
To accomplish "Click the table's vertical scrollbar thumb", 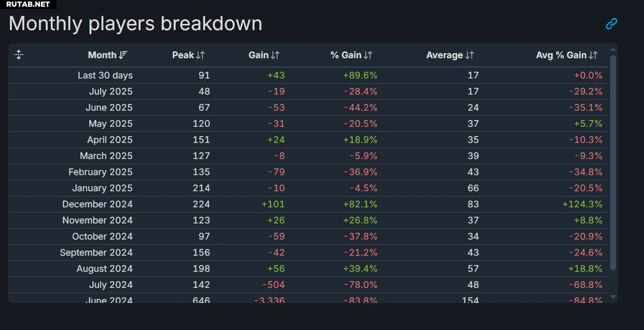I will pyautogui.click(x=613, y=163).
